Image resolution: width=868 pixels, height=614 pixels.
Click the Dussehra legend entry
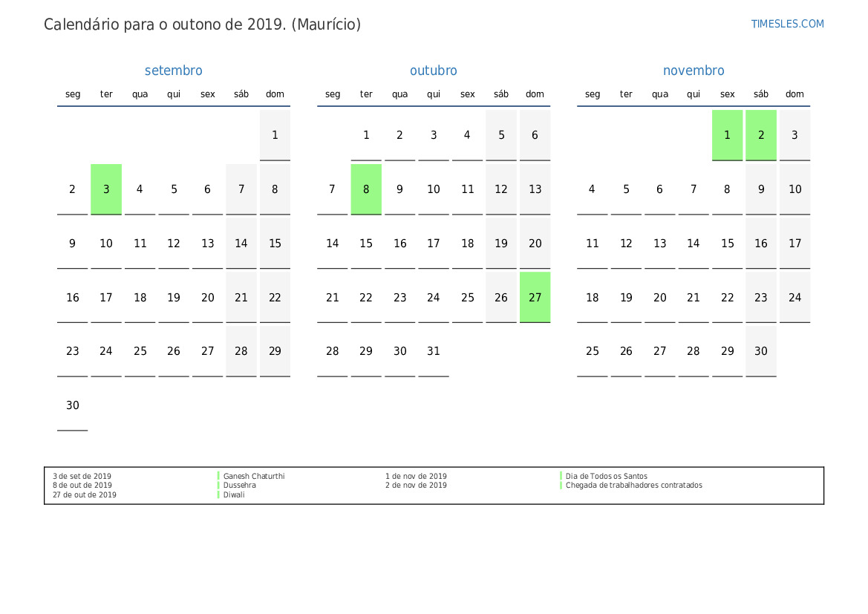pos(240,485)
